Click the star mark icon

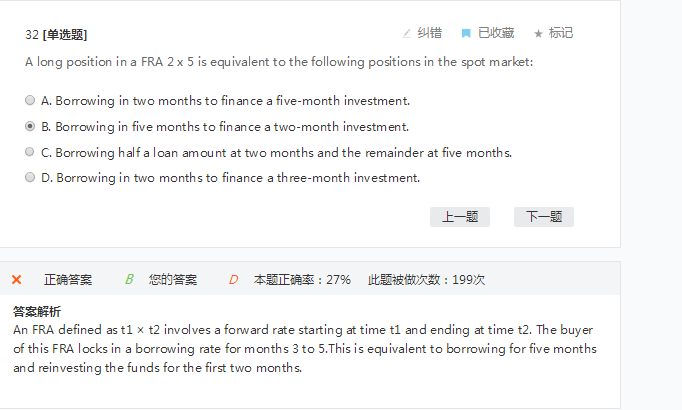click(x=538, y=33)
